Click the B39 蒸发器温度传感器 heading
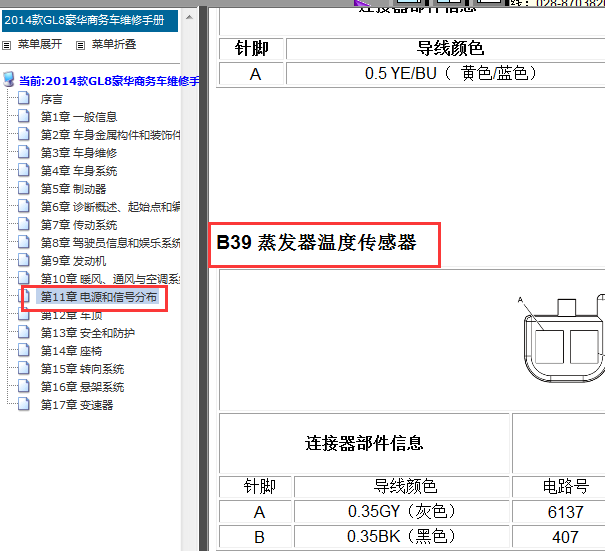 tap(316, 243)
